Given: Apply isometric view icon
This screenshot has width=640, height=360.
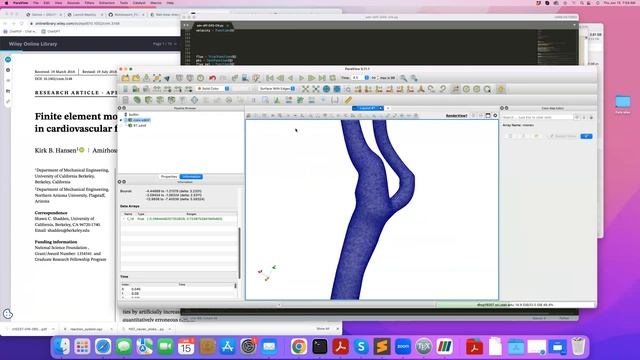Looking at the screenshot, I should [421, 89].
